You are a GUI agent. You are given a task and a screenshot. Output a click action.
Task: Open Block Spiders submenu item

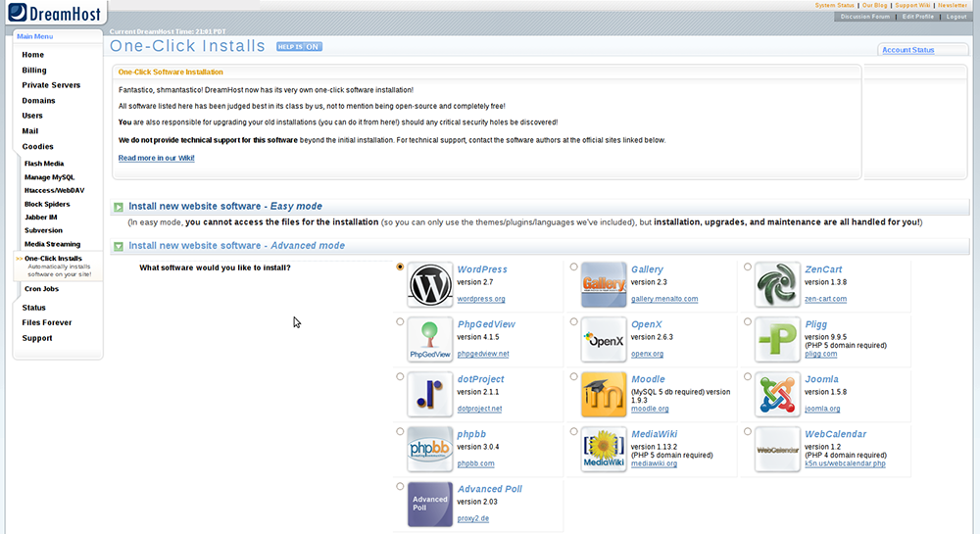[47, 204]
